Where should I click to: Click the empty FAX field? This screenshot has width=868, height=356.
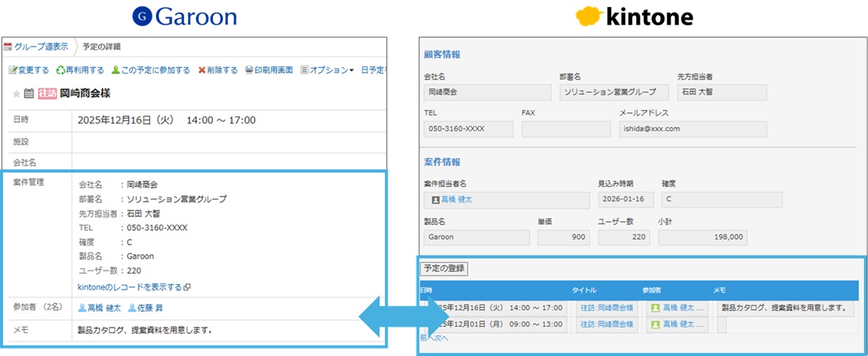[x=566, y=129]
